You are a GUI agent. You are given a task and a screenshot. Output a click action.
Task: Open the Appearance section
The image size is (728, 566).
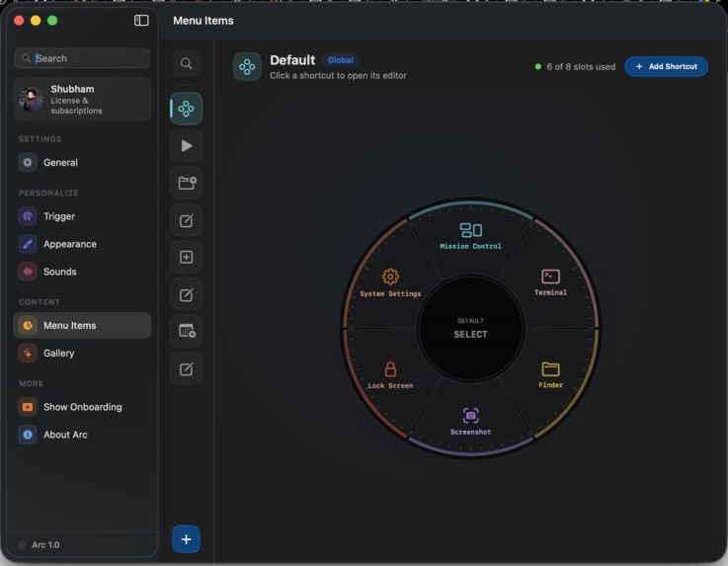82,244
